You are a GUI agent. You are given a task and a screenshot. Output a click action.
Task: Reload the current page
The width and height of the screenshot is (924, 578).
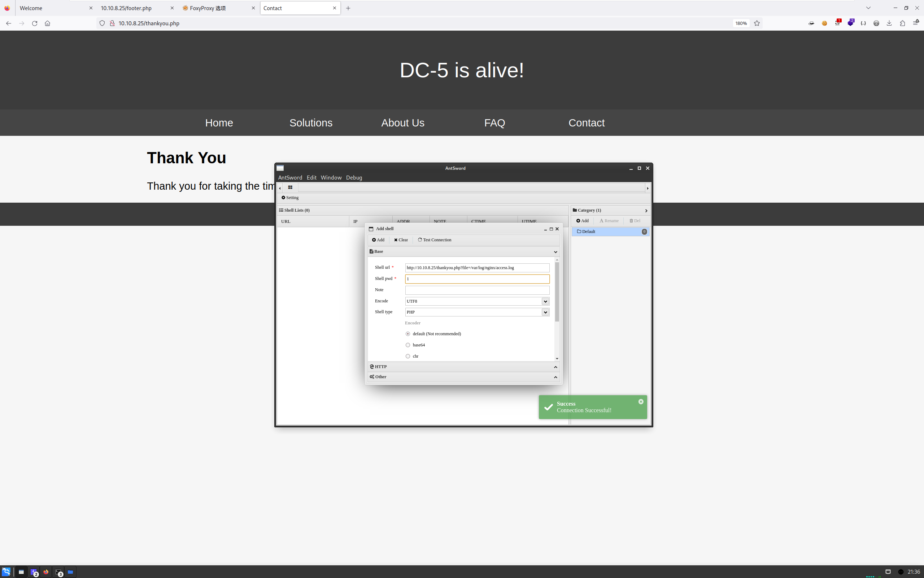35,23
